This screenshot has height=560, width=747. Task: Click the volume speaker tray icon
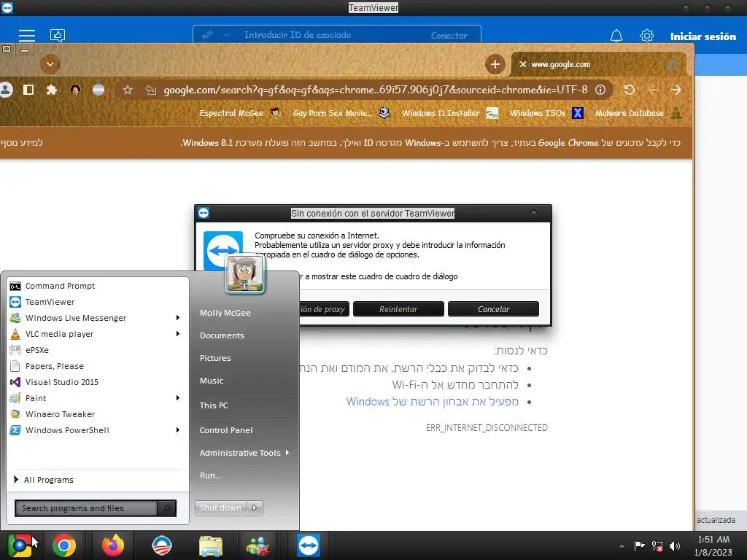point(675,545)
